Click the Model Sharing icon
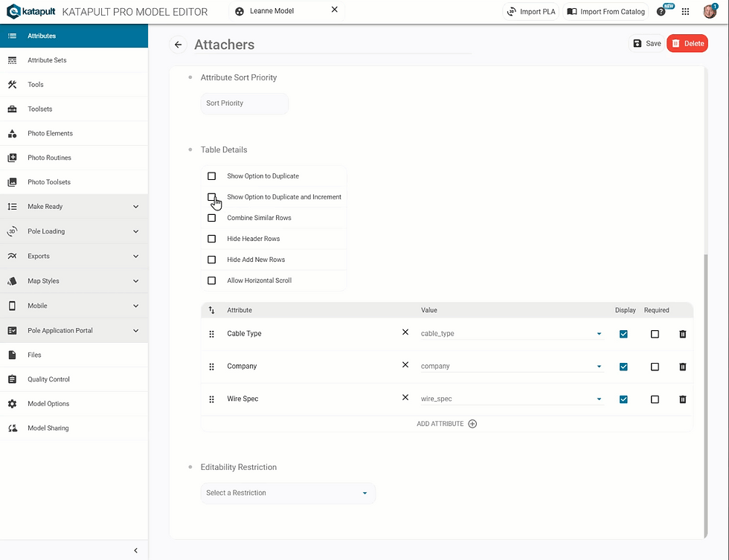729x560 pixels. [13, 428]
